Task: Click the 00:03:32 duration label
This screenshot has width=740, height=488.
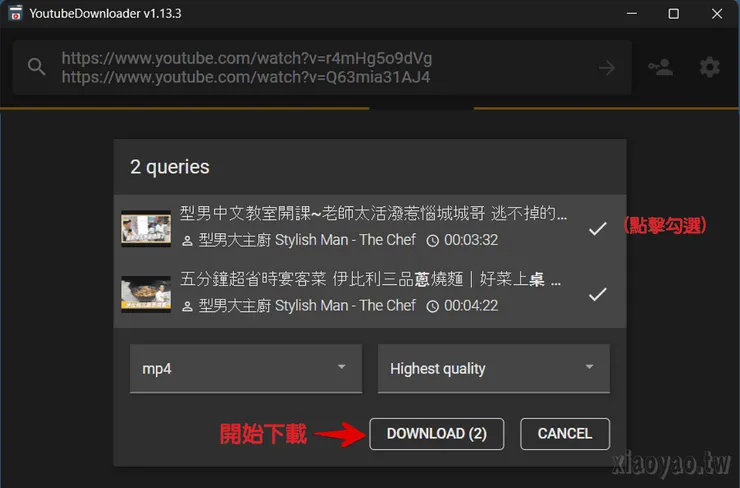Action: pyautogui.click(x=471, y=240)
